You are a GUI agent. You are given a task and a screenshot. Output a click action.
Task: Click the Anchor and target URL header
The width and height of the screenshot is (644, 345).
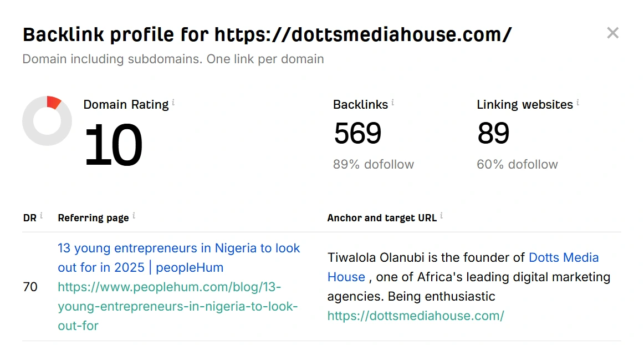(x=382, y=218)
